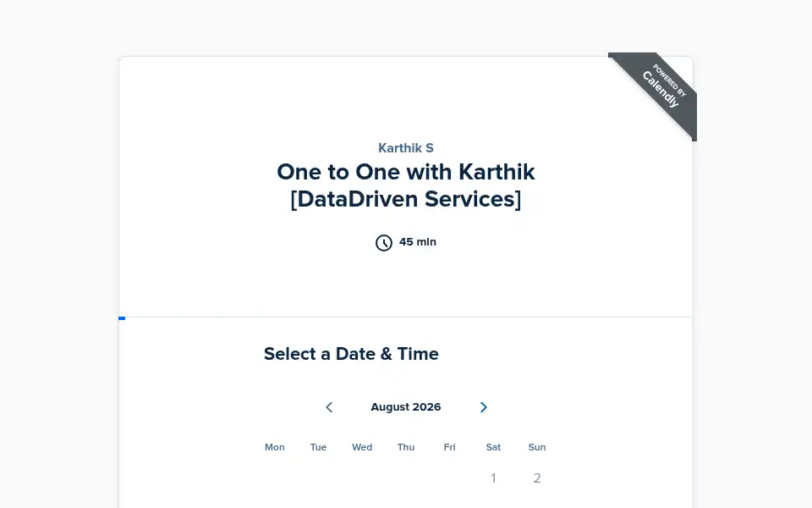This screenshot has width=812, height=508.
Task: Click the Select a Date & Time heading
Action: tap(351, 354)
